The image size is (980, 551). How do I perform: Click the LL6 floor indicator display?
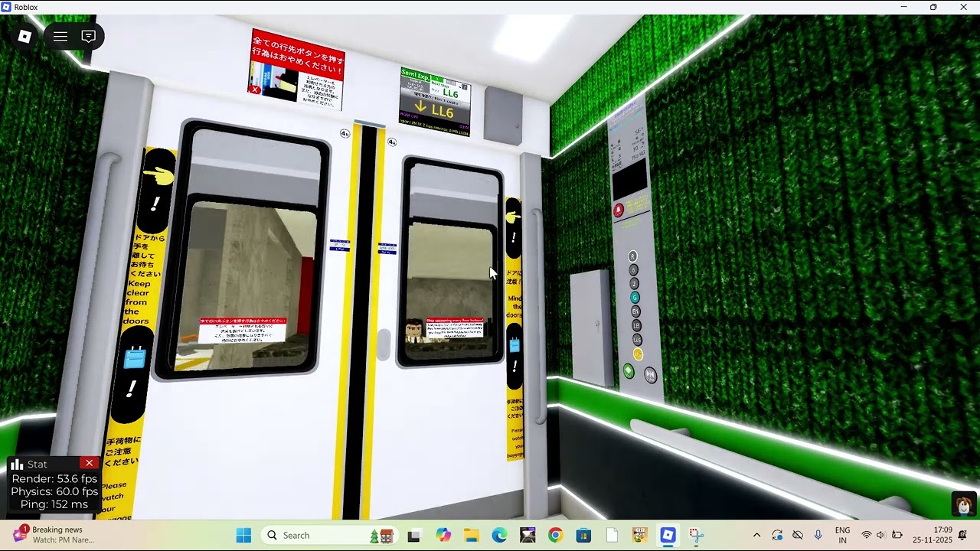(435, 103)
